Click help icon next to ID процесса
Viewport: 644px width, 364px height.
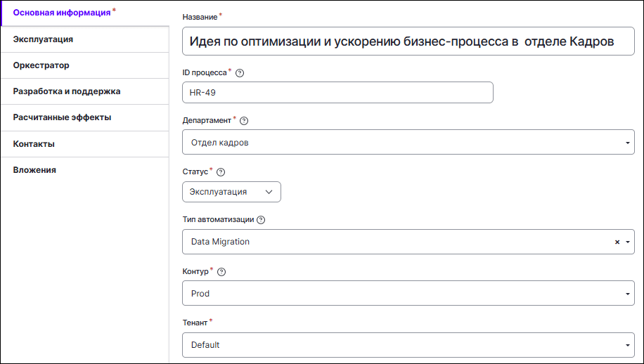click(240, 72)
